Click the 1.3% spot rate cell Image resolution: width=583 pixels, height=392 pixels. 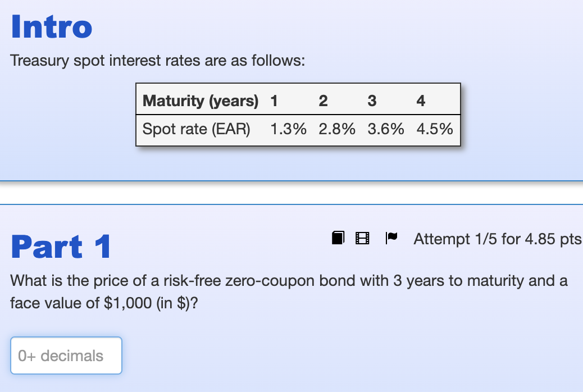288,129
